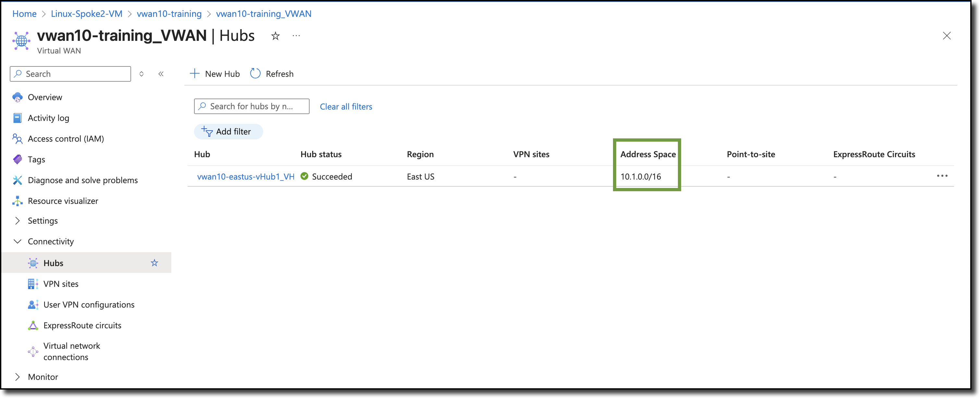
Task: Open the Access control (IAM) icon
Action: [x=18, y=139]
